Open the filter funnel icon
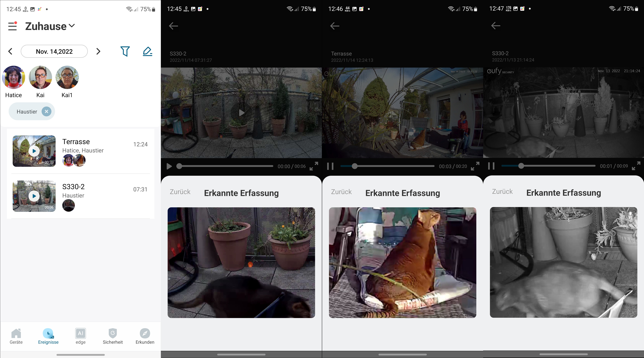 [125, 51]
